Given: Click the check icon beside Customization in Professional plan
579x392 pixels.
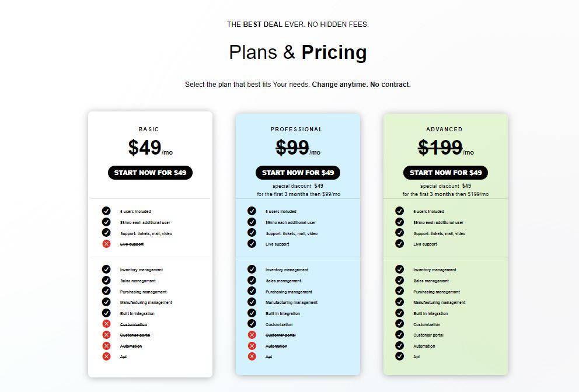Looking at the screenshot, I should tap(252, 324).
